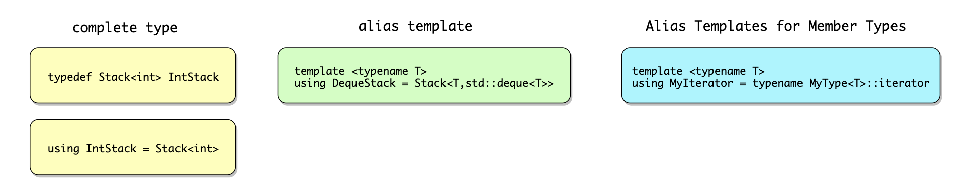Viewport: 980px width, 193px height.
Task: Select the "alias template" heading
Action: click(x=415, y=26)
